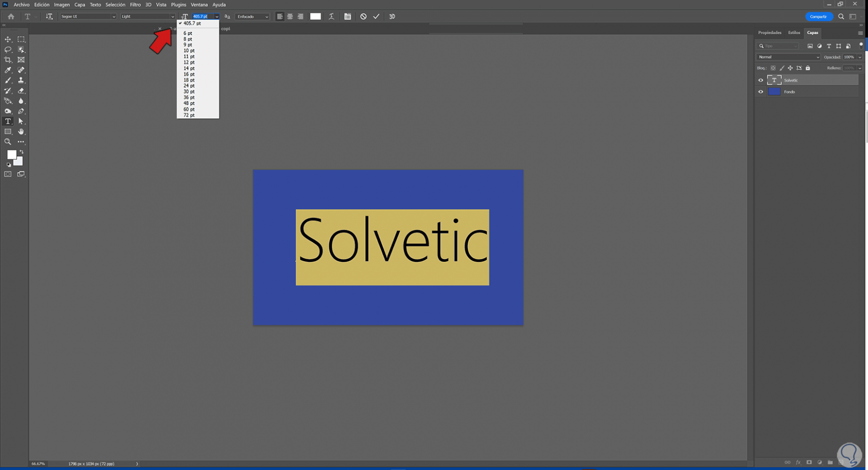Select the Rectangle shape tool
This screenshot has width=868, height=470.
8,131
